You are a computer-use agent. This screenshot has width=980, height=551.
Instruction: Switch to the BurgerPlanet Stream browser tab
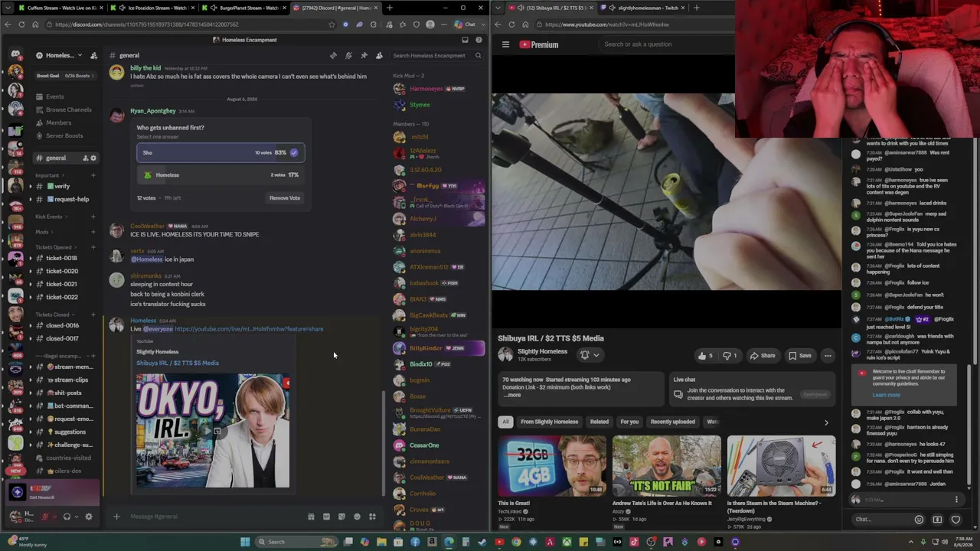tap(244, 8)
